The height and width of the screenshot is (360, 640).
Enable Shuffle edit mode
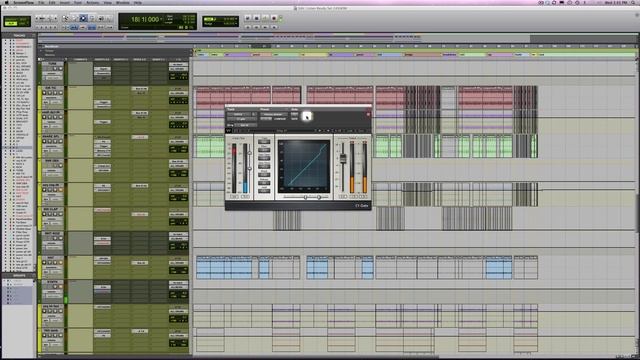(x=11, y=19)
